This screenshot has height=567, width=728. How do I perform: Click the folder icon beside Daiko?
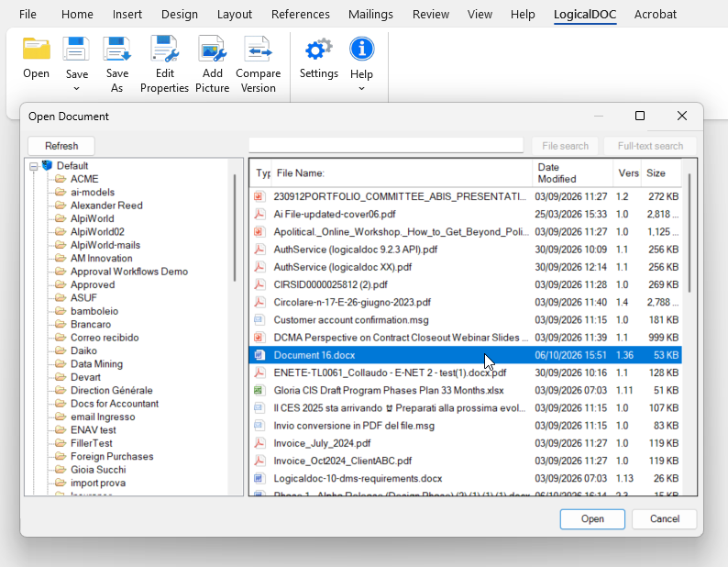pos(61,350)
